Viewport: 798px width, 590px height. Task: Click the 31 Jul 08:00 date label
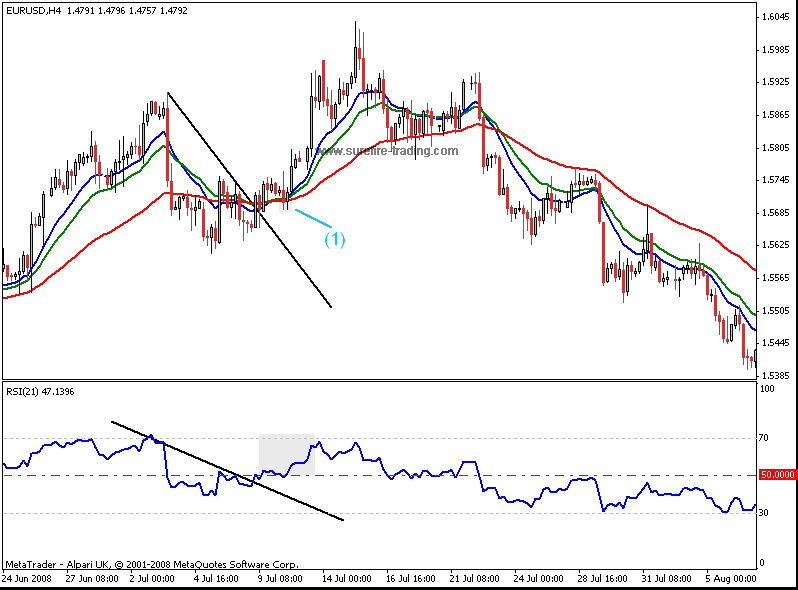click(x=667, y=579)
